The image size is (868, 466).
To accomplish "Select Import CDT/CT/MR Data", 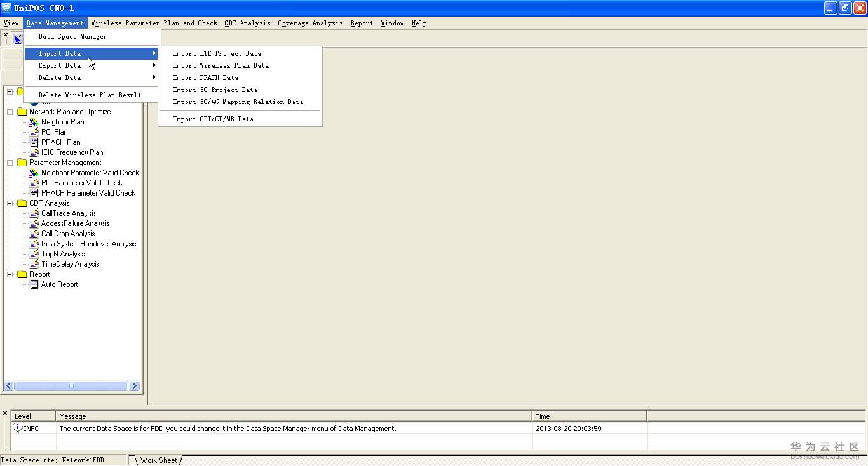I will coord(240,119).
